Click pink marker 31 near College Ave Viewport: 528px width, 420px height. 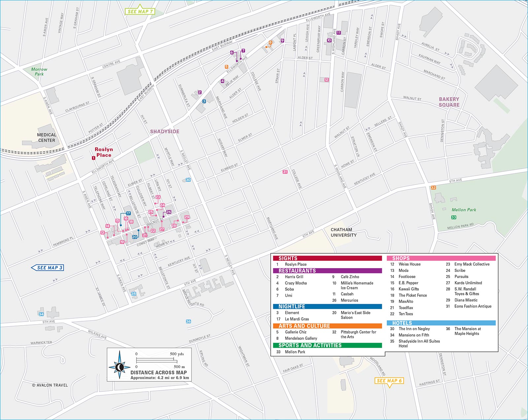point(285,172)
